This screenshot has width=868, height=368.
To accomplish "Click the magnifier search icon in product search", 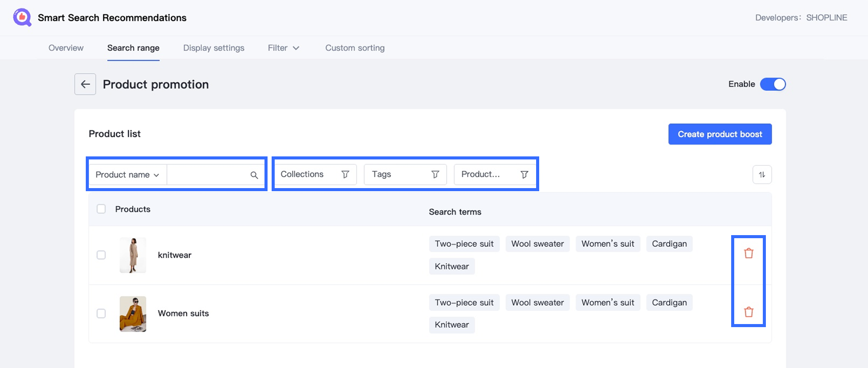I will point(254,175).
